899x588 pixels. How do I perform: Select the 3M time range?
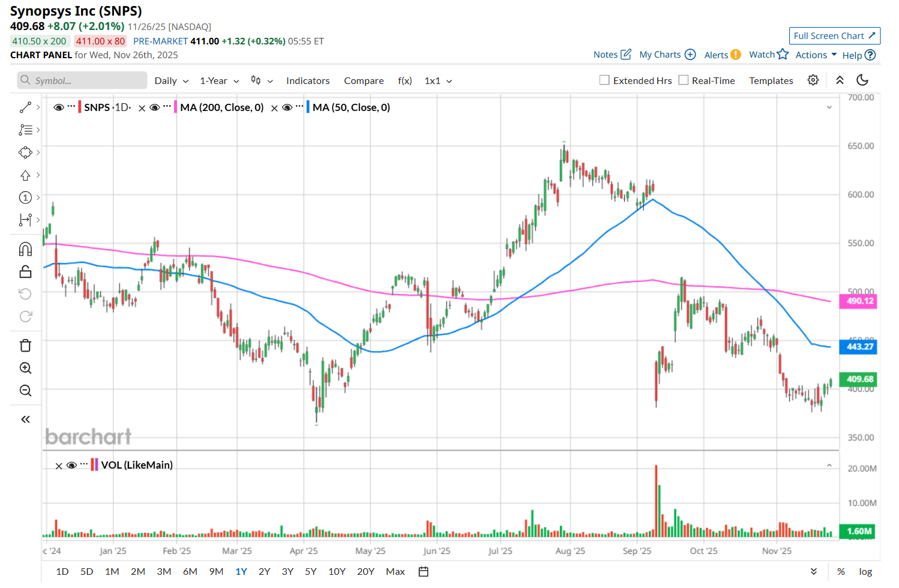point(164,572)
